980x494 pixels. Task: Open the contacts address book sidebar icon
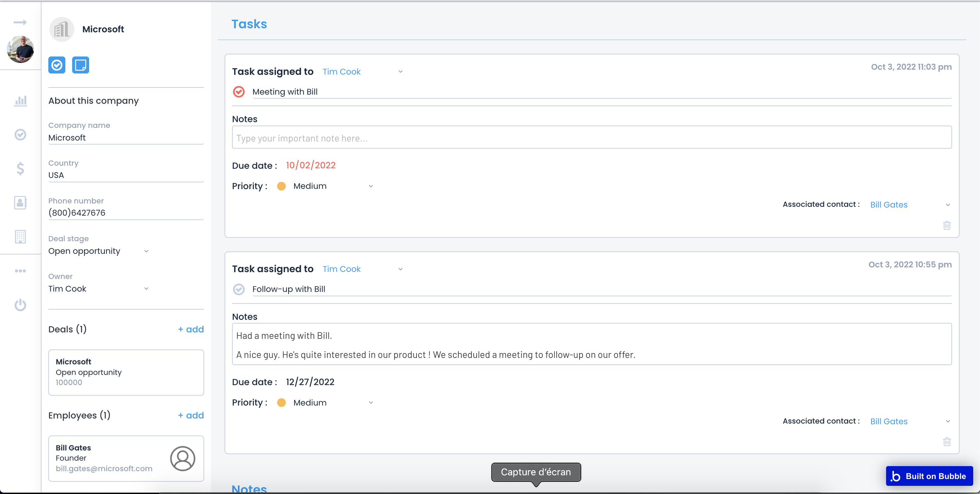(20, 203)
